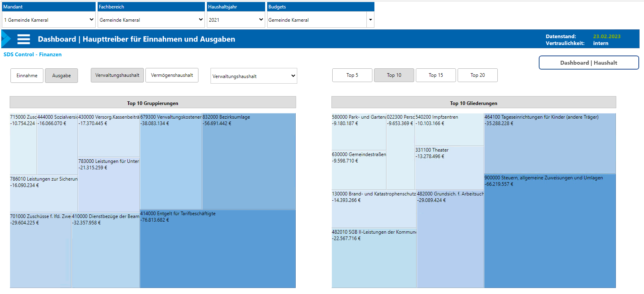Select the 900000 Steuern, allgemeine Zuweisungen tile
The width and height of the screenshot is (644, 294).
(550, 231)
